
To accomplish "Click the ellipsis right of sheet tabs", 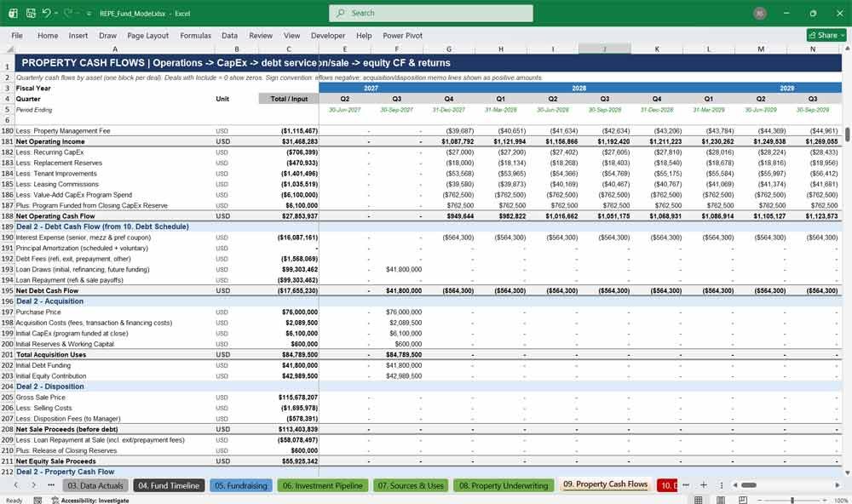I will (686, 485).
